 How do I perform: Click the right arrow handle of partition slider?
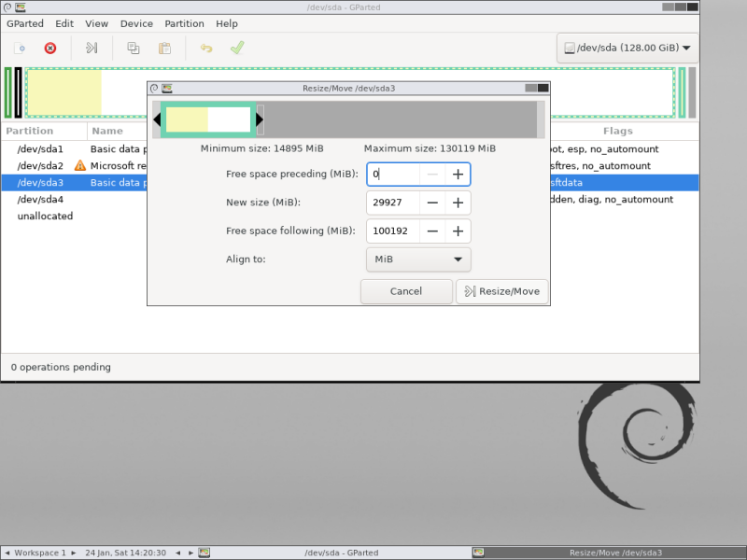point(260,119)
